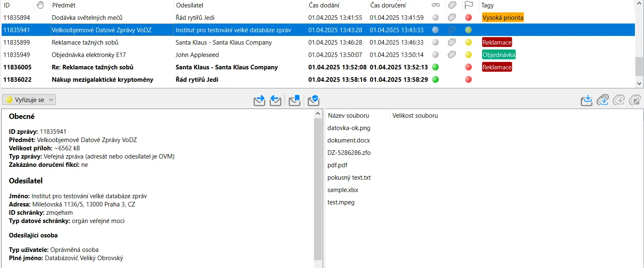Click the Velikost souboru column header
Image resolution: width=644 pixels, height=268 pixels.
pyautogui.click(x=415, y=116)
